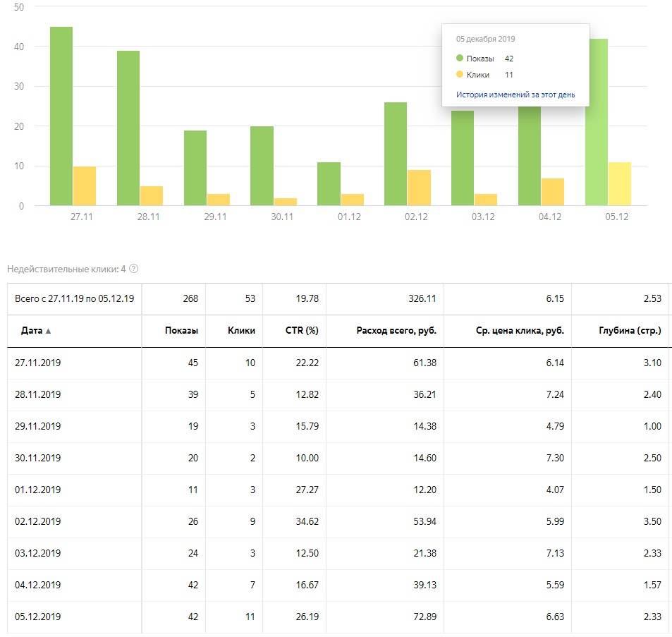Click the help icon beside invalid clicks
Screen dimensions: 672x637
click(x=134, y=269)
